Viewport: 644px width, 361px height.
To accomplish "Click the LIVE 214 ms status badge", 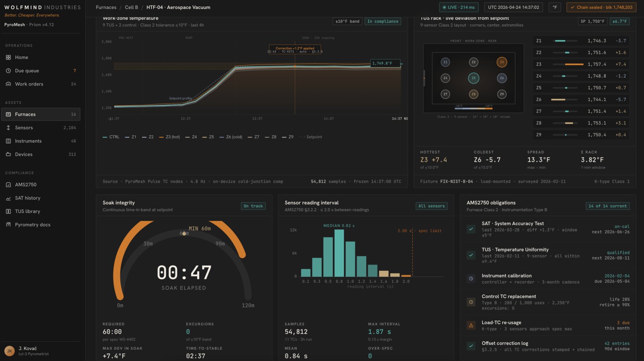I will [458, 7].
